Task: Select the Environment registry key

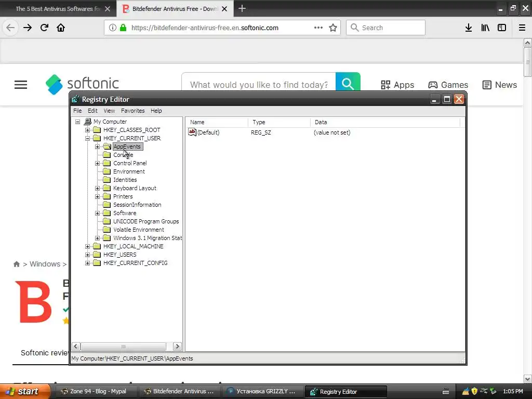Action: (129, 171)
